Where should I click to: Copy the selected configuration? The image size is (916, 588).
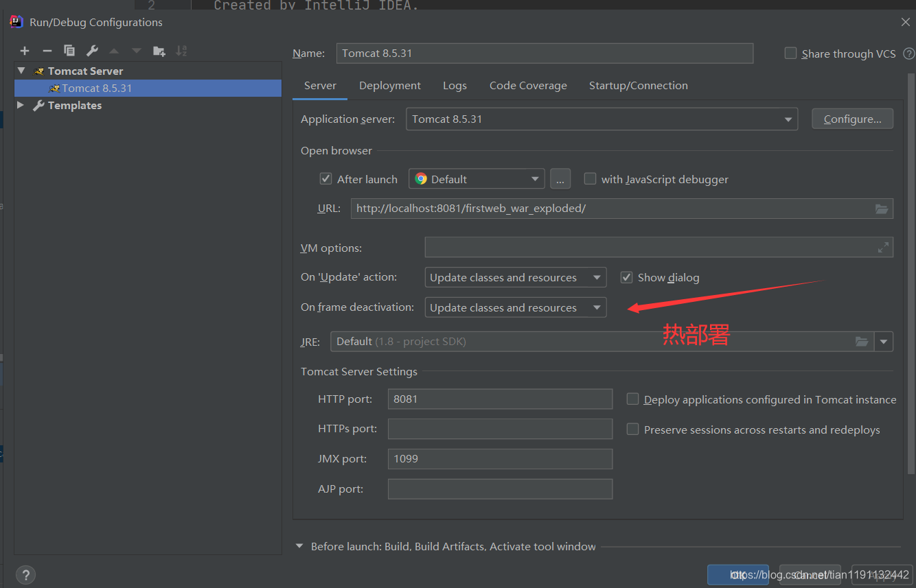[69, 51]
